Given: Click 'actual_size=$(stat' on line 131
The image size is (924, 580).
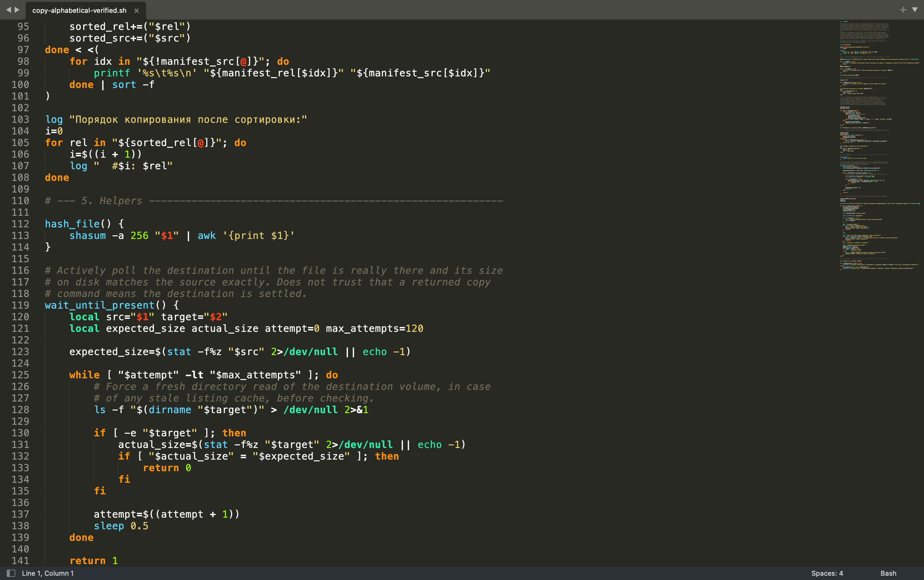Looking at the screenshot, I should tap(173, 445).
